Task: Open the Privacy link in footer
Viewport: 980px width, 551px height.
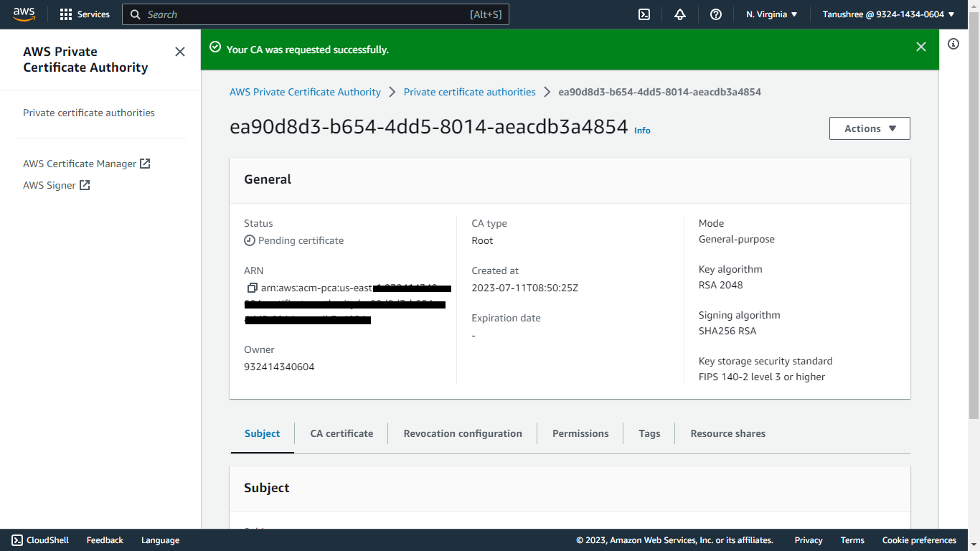Action: coord(809,540)
